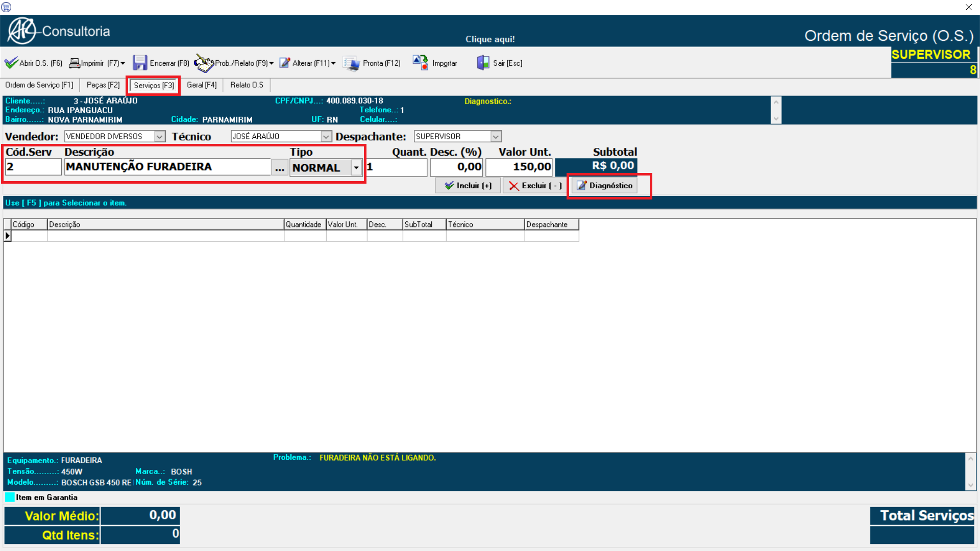Click the Pronta computer icon
The height and width of the screenshot is (551, 980).
click(x=351, y=63)
